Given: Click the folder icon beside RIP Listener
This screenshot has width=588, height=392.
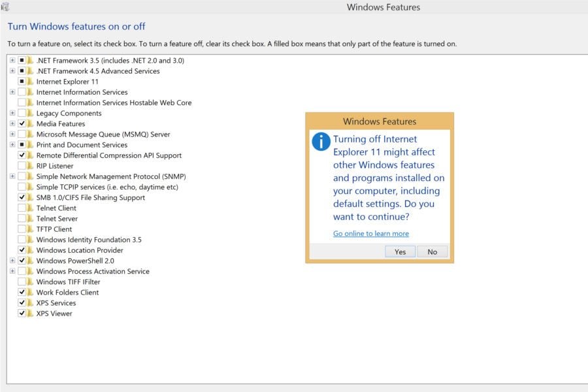Looking at the screenshot, I should (x=30, y=165).
